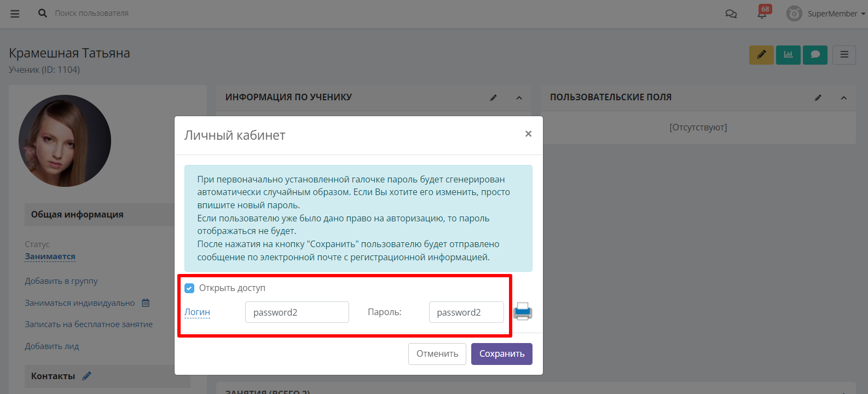Open the green comment message button
The image size is (868, 394).
(x=815, y=55)
